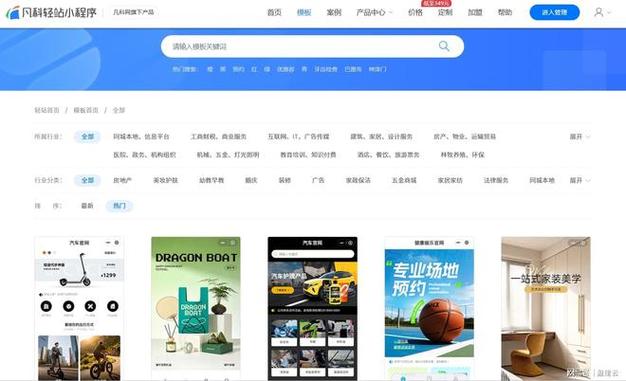The image size is (626, 381).
Task: Focus the template keyword search field
Action: coord(312,46)
